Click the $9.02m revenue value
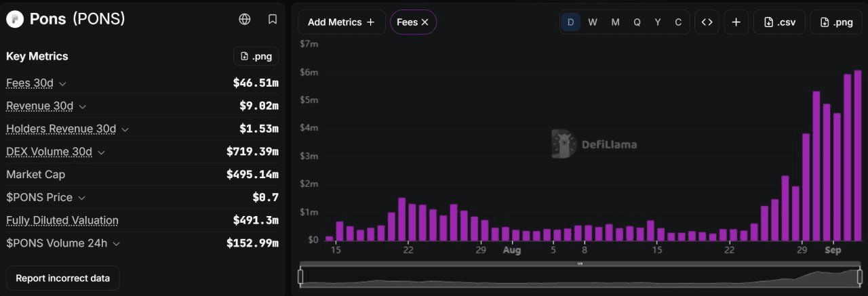The height and width of the screenshot is (296, 868). (259, 106)
